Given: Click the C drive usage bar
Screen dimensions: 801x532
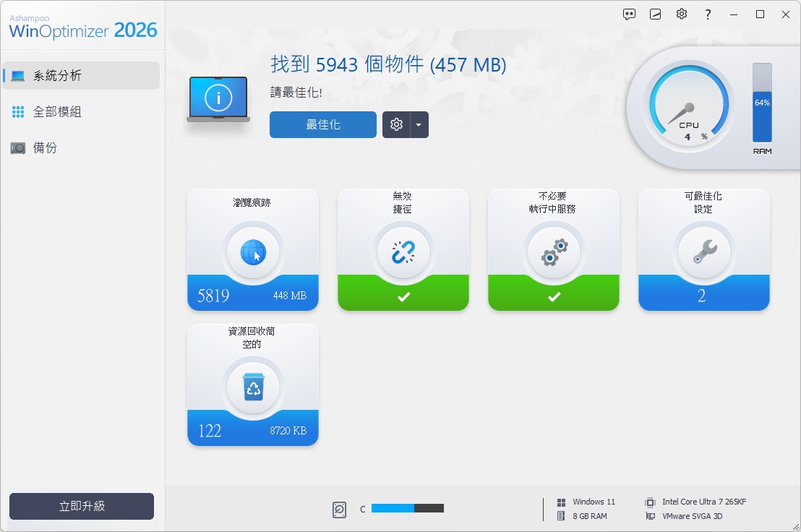Looking at the screenshot, I should point(408,508).
